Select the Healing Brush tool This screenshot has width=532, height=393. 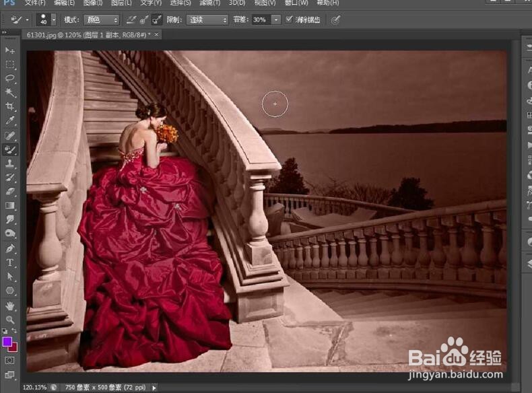pos(10,135)
